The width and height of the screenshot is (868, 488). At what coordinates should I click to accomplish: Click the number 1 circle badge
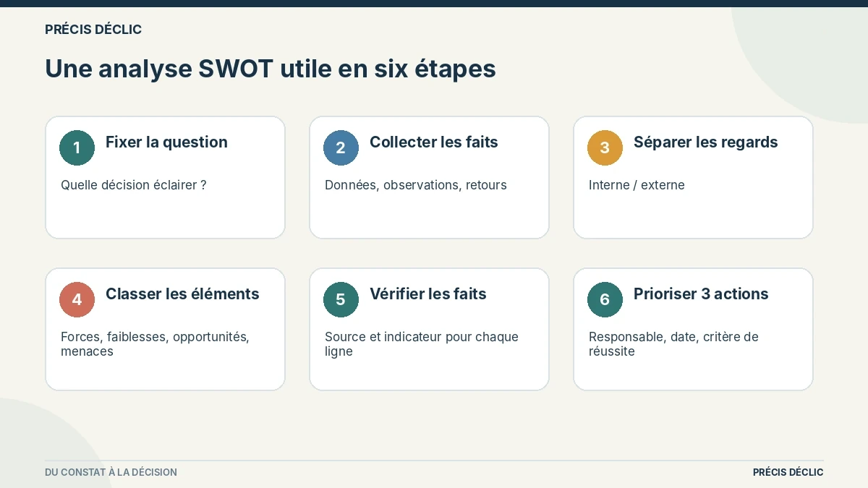click(x=77, y=147)
